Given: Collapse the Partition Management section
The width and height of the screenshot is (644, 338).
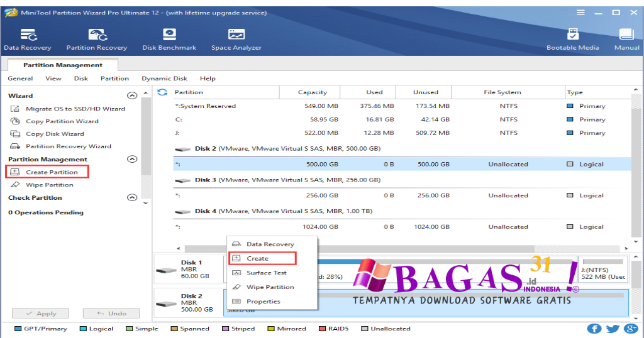Looking at the screenshot, I should (x=132, y=159).
